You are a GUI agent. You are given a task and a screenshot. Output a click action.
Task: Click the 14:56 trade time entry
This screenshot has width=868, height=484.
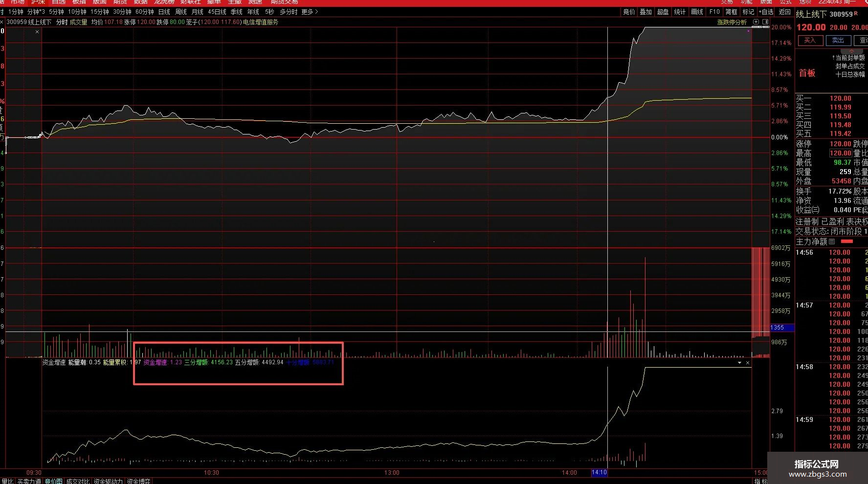coord(804,252)
